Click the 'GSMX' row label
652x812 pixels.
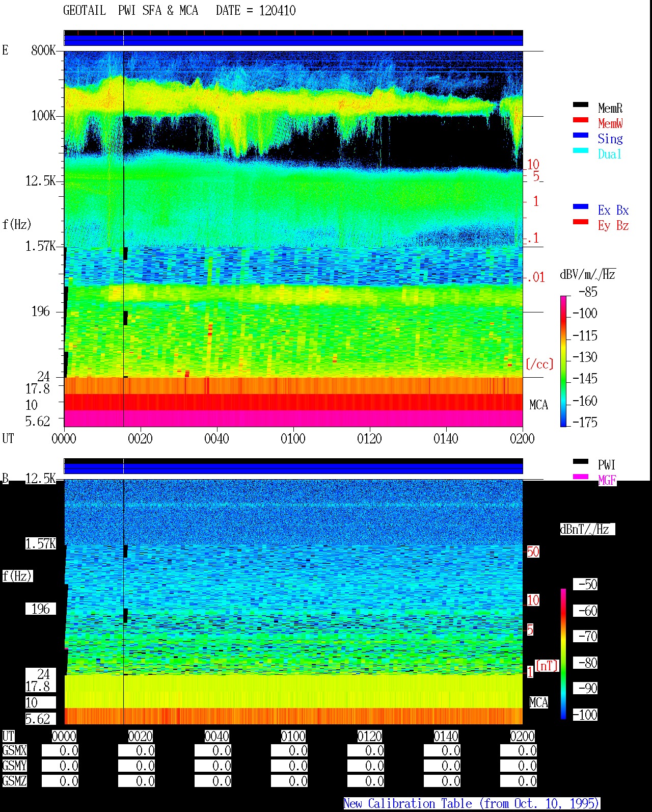pyautogui.click(x=15, y=750)
